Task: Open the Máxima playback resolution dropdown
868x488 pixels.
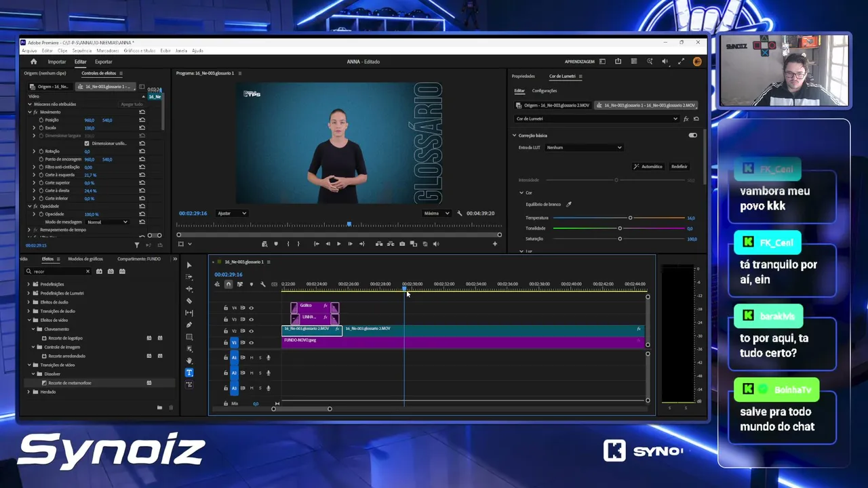Action: pyautogui.click(x=437, y=213)
